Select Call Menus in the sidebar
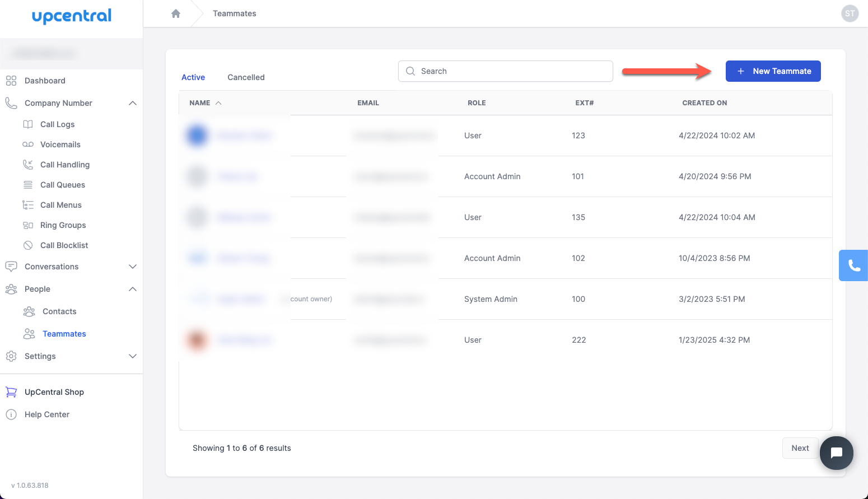 [60, 204]
